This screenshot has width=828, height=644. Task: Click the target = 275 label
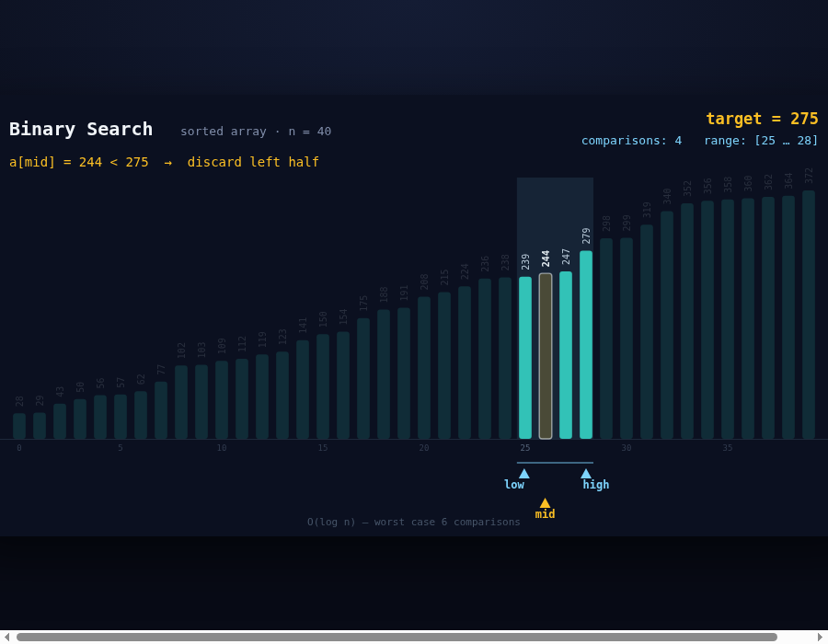click(762, 119)
